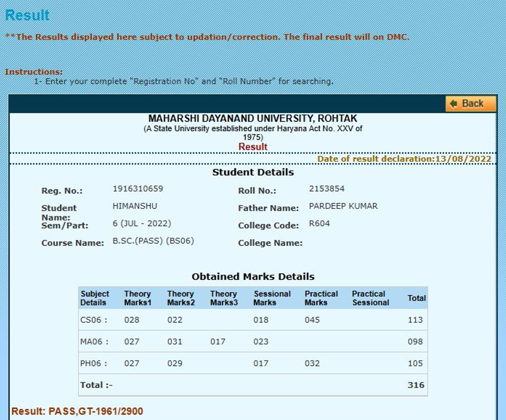This screenshot has height=420, width=506.
Task: Click the roll number 2153854
Action: click(327, 189)
